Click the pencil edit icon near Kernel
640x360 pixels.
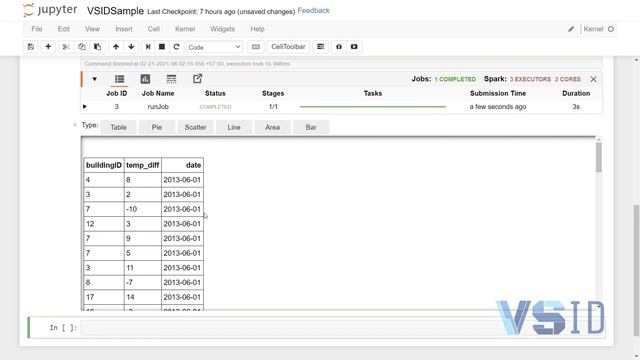pos(571,29)
